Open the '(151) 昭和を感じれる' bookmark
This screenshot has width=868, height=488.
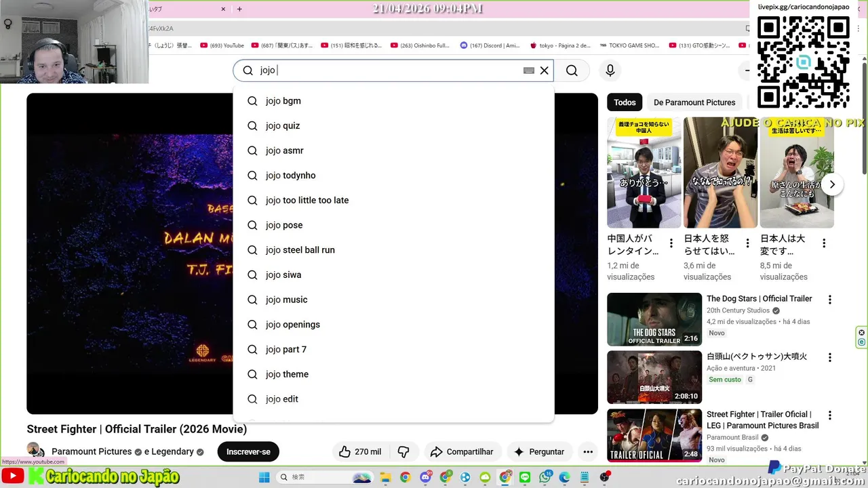point(353,45)
